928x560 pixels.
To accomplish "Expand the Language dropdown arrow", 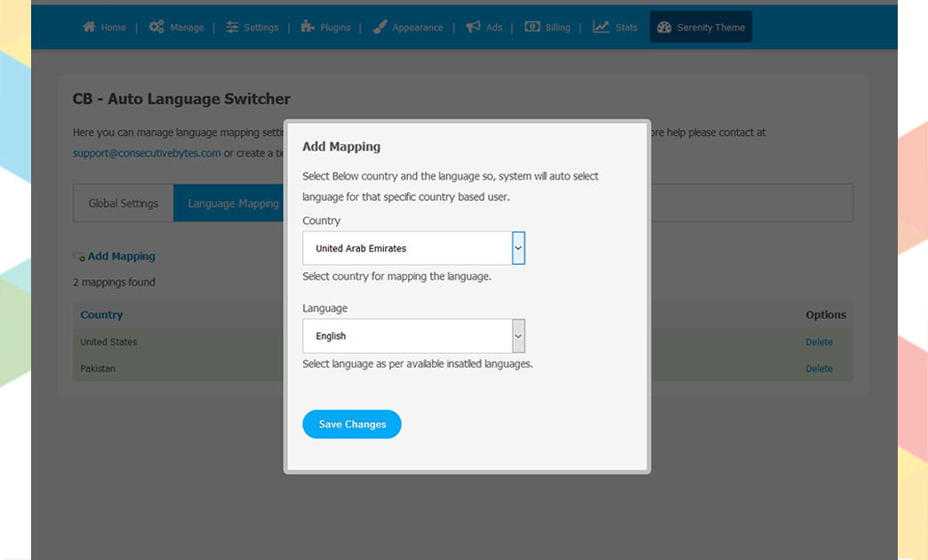I will 518,336.
